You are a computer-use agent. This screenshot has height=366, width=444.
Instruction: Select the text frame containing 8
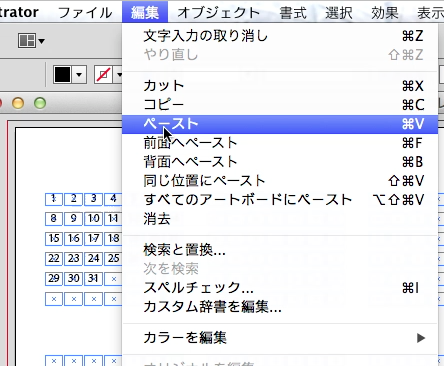pyautogui.click(x=54, y=219)
